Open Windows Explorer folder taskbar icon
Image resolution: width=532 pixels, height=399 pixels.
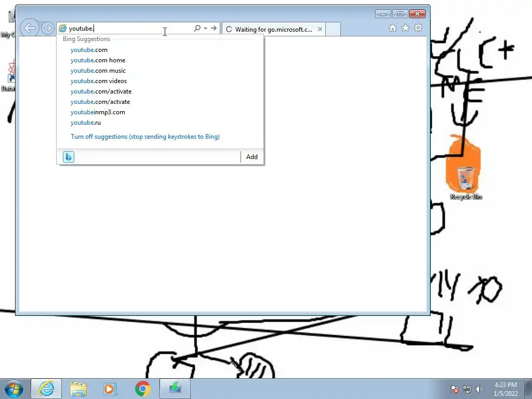pos(78,389)
